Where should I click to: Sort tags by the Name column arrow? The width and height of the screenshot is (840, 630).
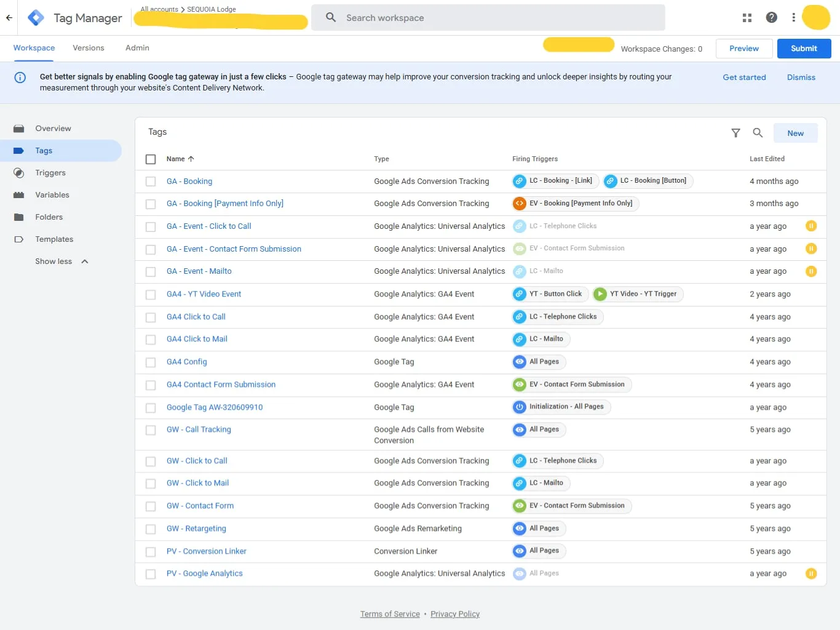tap(191, 159)
